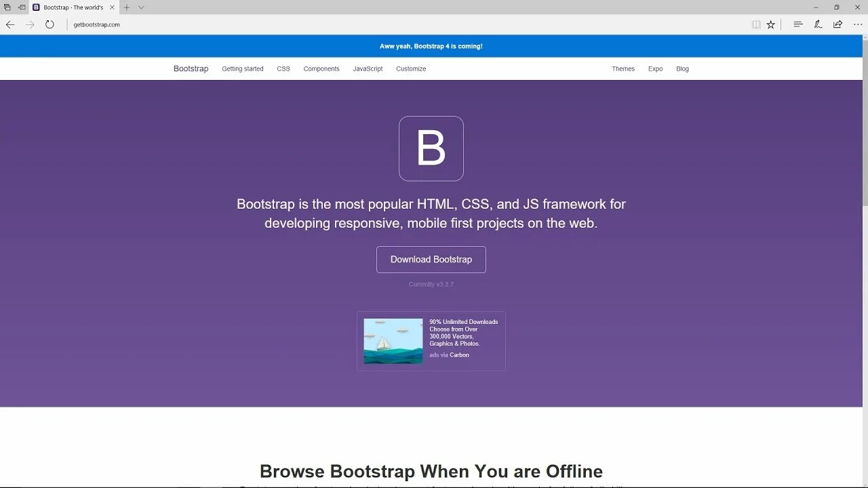Screen dimensions: 868x488
Task: Open the Hub three-lines icon
Action: tap(798, 24)
